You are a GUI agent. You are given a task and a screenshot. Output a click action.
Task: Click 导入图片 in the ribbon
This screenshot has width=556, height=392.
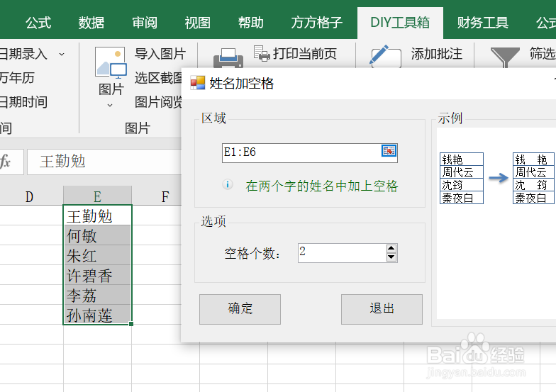pos(160,54)
